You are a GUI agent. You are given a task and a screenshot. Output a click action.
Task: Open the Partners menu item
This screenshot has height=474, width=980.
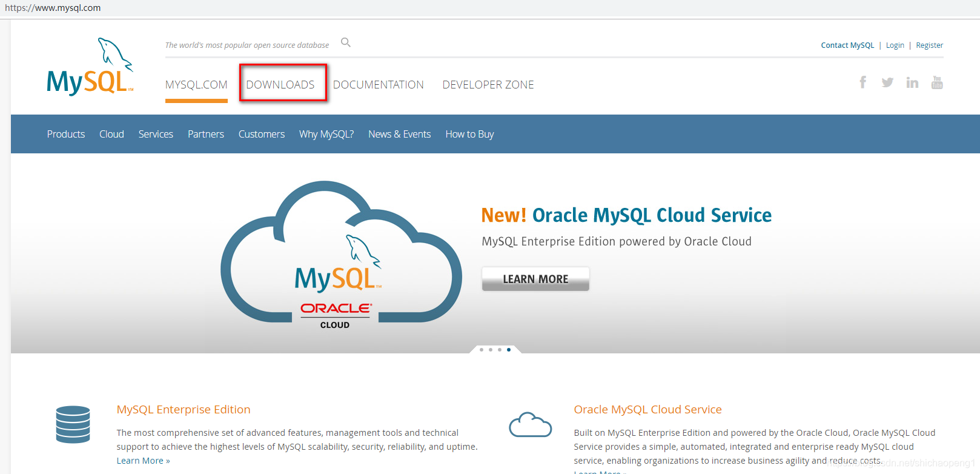(206, 134)
